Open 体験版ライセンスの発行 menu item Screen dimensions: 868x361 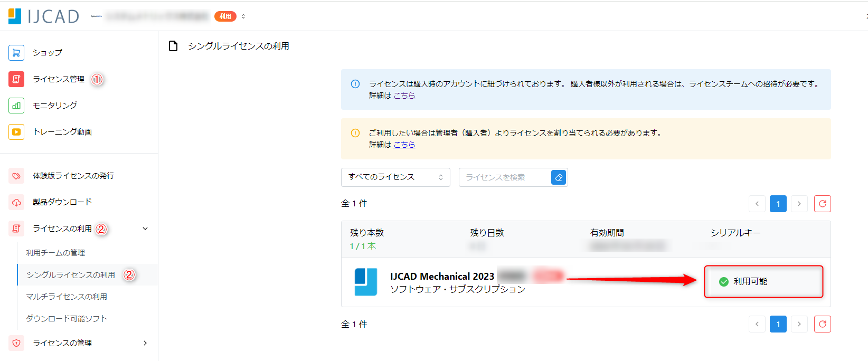click(73, 176)
